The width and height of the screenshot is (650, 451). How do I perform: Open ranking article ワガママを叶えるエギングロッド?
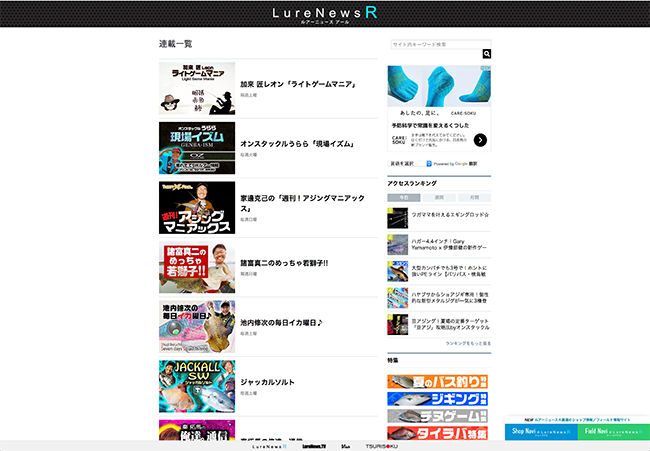pyautogui.click(x=450, y=215)
